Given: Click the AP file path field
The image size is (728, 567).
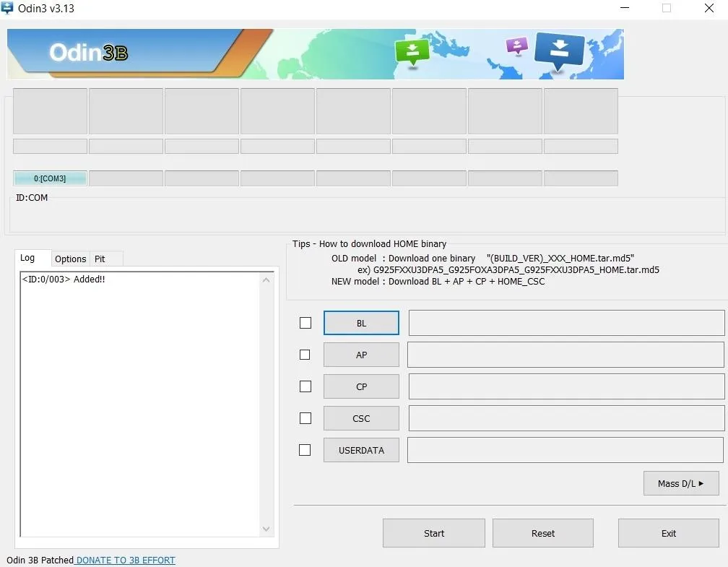Looking at the screenshot, I should click(565, 355).
